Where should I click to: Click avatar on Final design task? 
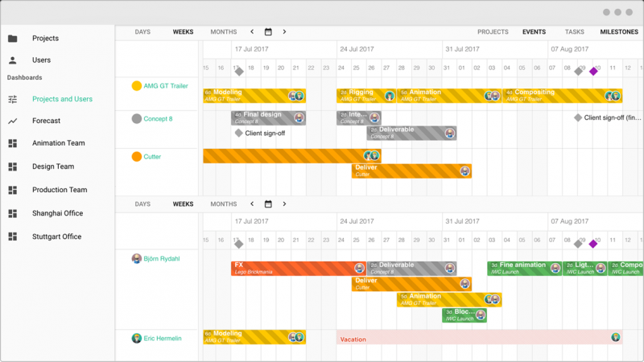pos(299,118)
